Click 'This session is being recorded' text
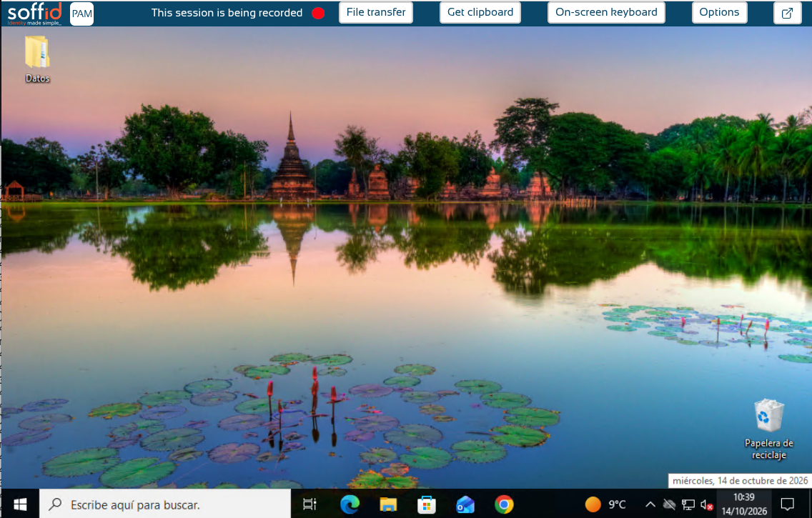This screenshot has width=812, height=518. [x=227, y=13]
